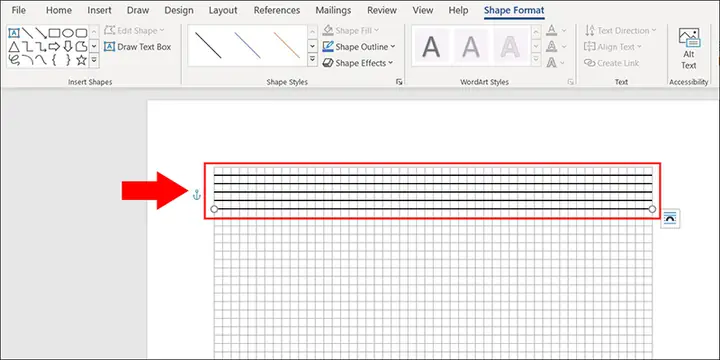Image resolution: width=720 pixels, height=360 pixels.
Task: Move the shapes gallery down one row
Action: (x=94, y=46)
